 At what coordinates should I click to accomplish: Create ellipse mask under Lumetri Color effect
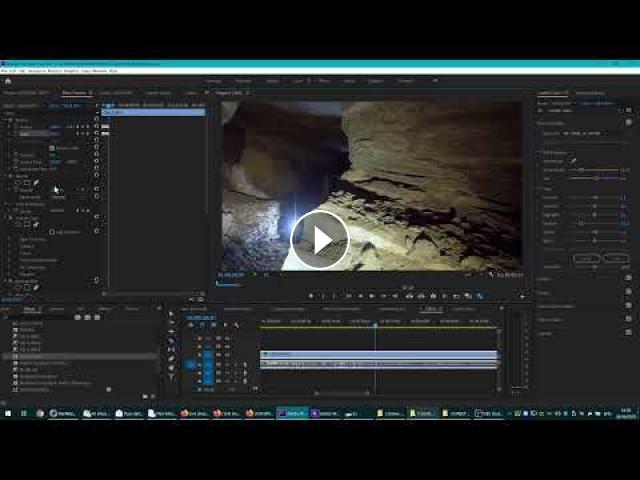pos(18,224)
